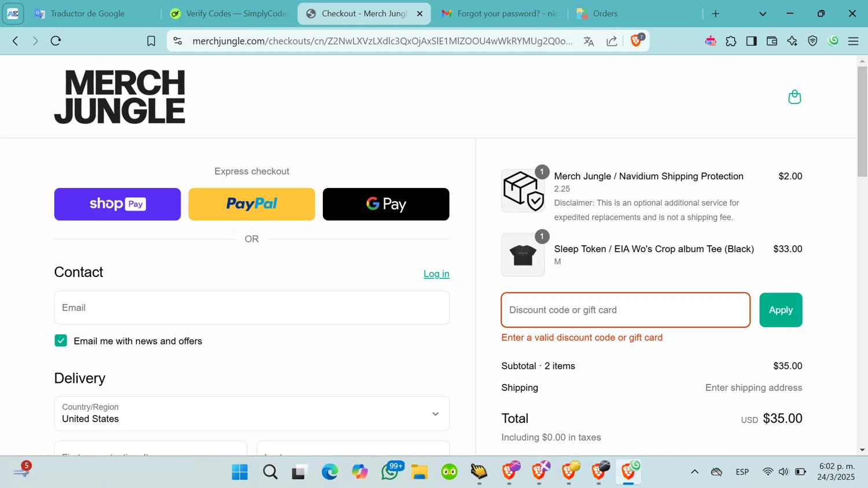Reload the checkout page
The image size is (868, 488).
56,41
